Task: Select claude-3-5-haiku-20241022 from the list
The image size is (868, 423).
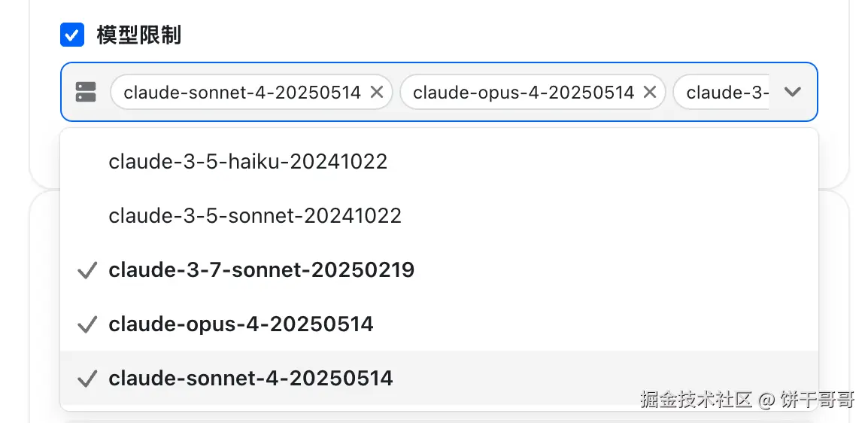Action: click(x=247, y=161)
